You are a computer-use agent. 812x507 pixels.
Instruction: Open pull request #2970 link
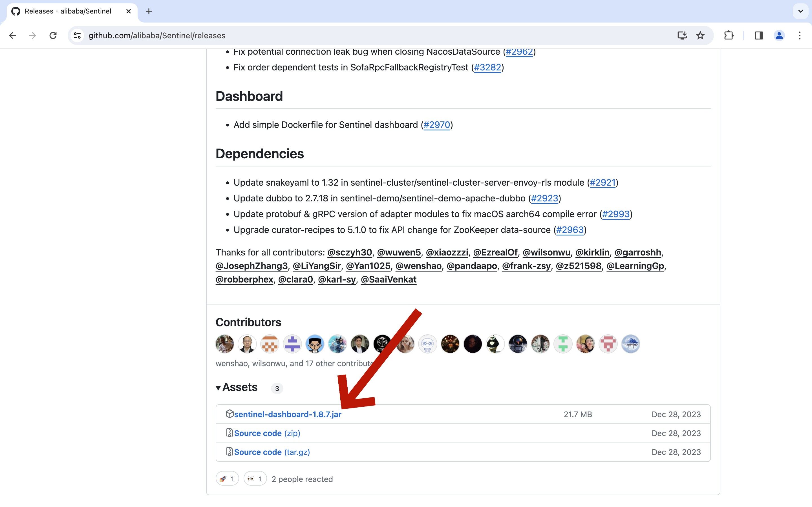[436, 125]
